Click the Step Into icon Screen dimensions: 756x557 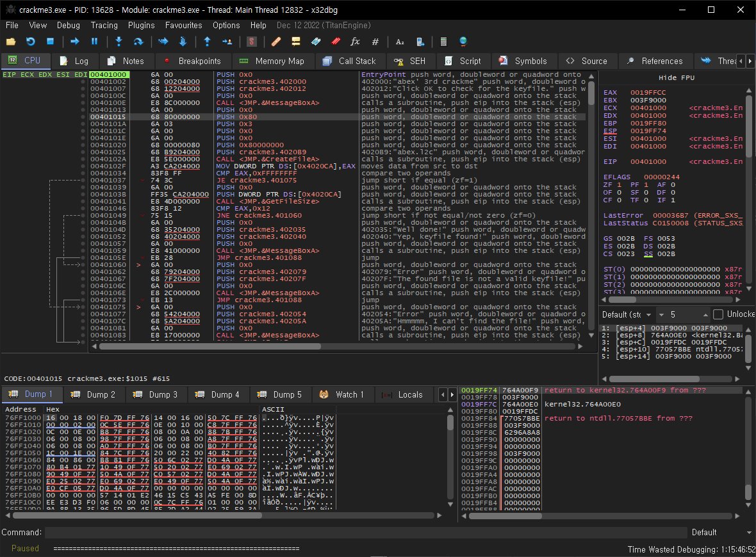[119, 42]
